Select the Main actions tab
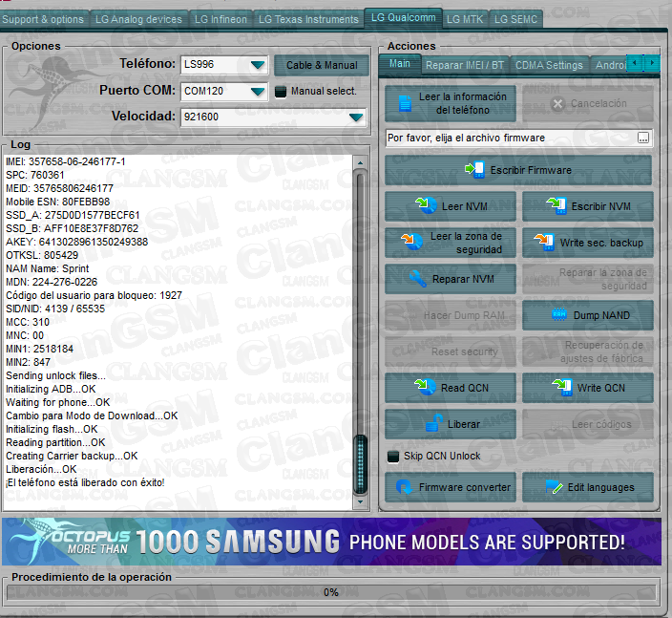Screen dimensions: 672x618 tap(399, 64)
